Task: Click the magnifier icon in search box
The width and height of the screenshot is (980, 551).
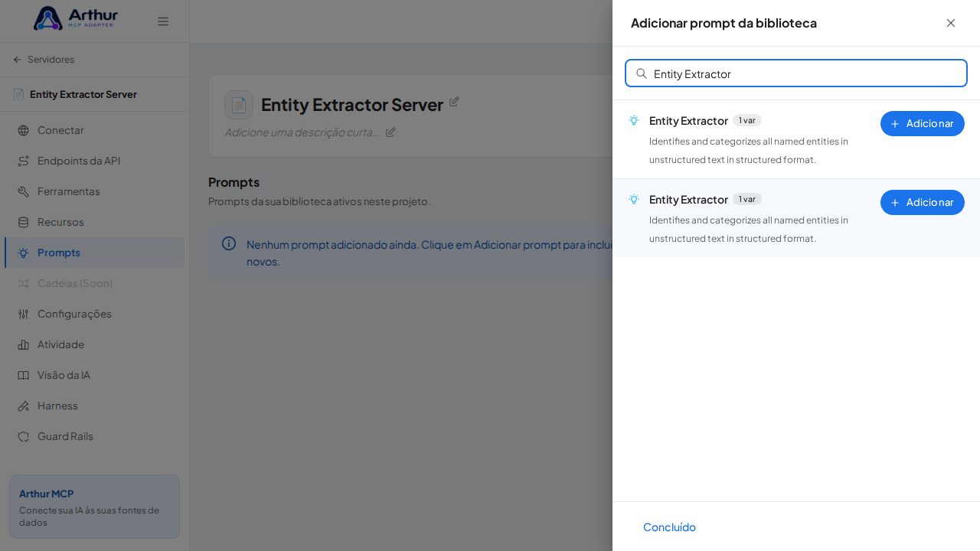Action: point(642,73)
